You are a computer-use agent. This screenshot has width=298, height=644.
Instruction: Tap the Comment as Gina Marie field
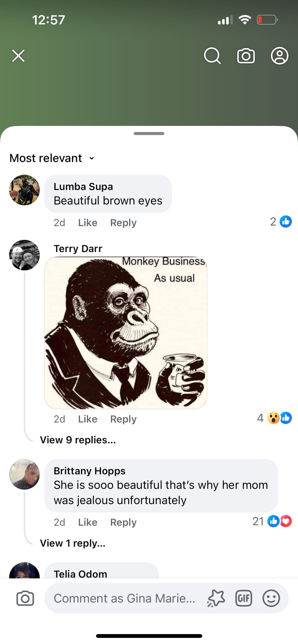(x=124, y=598)
